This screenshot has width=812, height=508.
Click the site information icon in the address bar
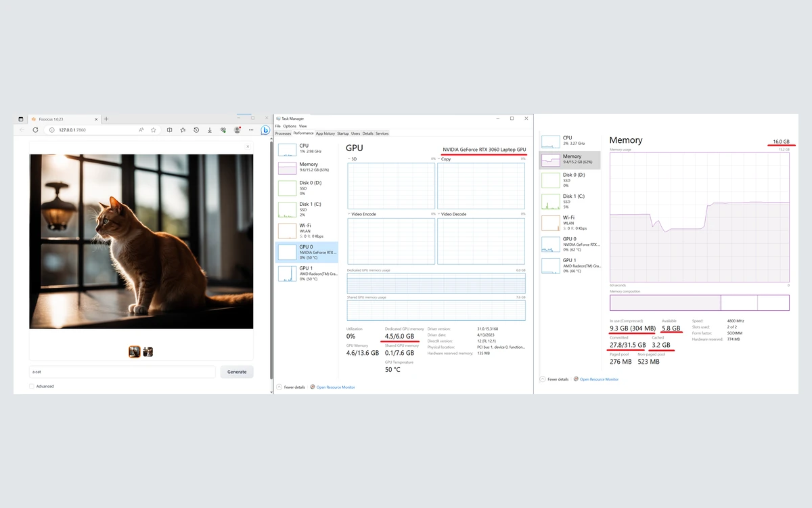coord(52,129)
